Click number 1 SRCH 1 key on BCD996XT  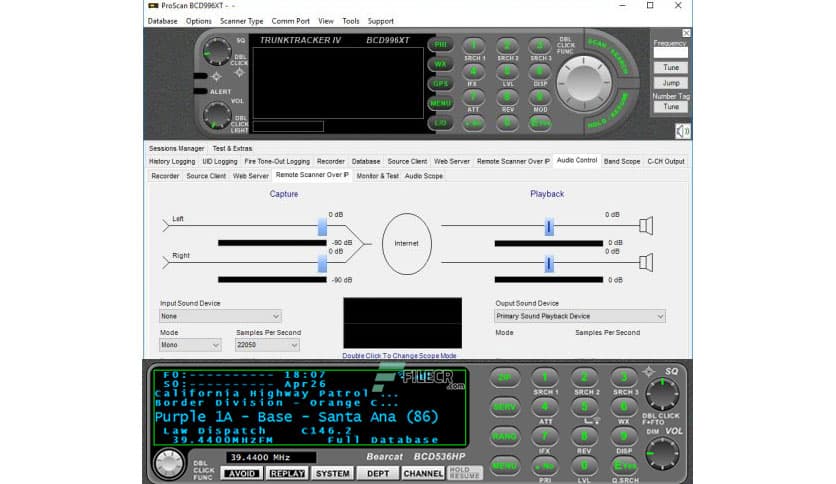(x=473, y=46)
